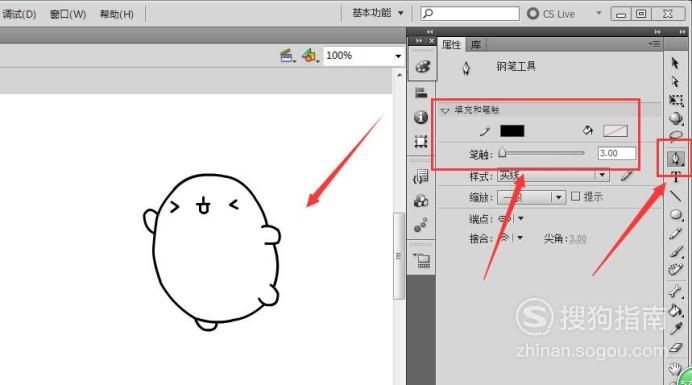Select the Deco tool

pos(676,270)
